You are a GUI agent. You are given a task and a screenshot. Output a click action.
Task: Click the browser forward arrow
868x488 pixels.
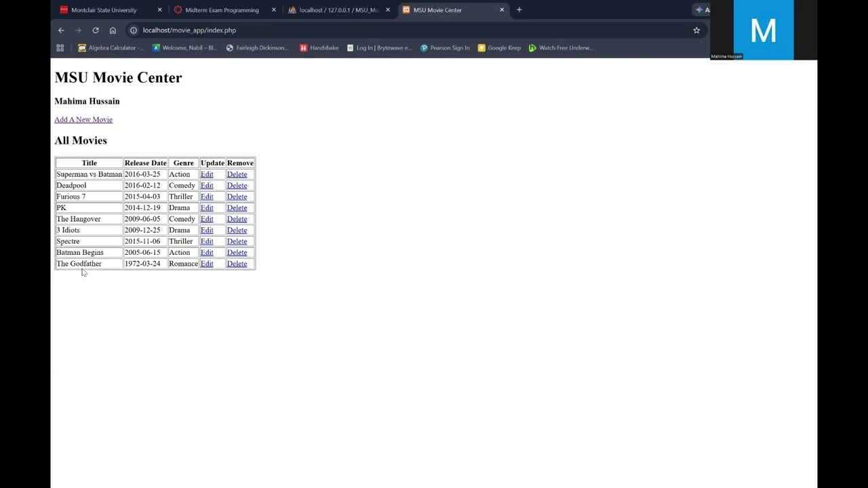click(x=78, y=30)
